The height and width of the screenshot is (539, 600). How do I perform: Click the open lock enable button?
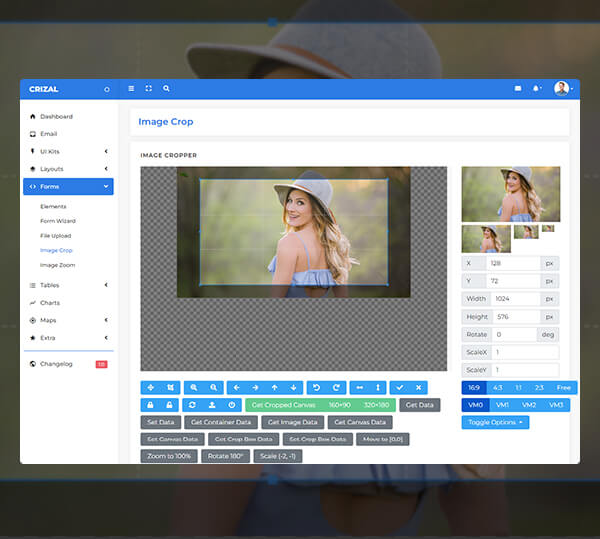(x=169, y=405)
